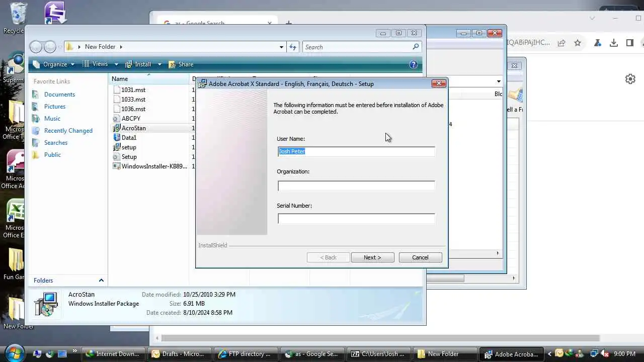Click Excel desktop shortcut icon
This screenshot has width=644, height=362.
(x=15, y=211)
